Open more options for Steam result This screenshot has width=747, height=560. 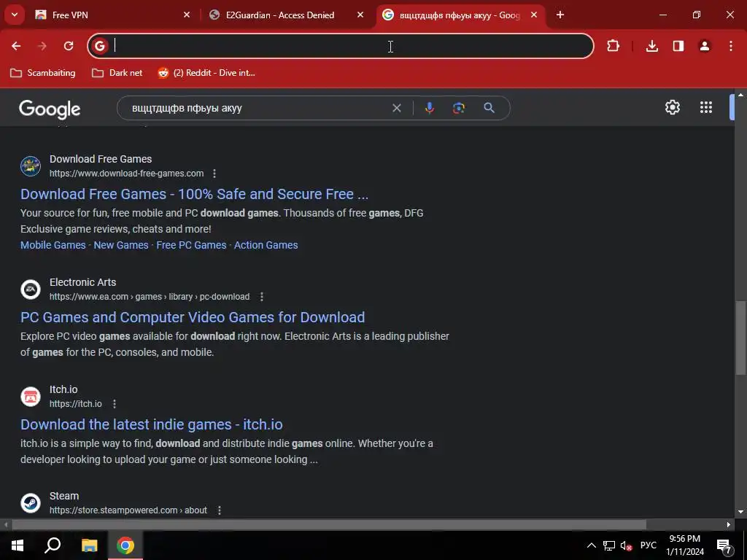tap(219, 510)
